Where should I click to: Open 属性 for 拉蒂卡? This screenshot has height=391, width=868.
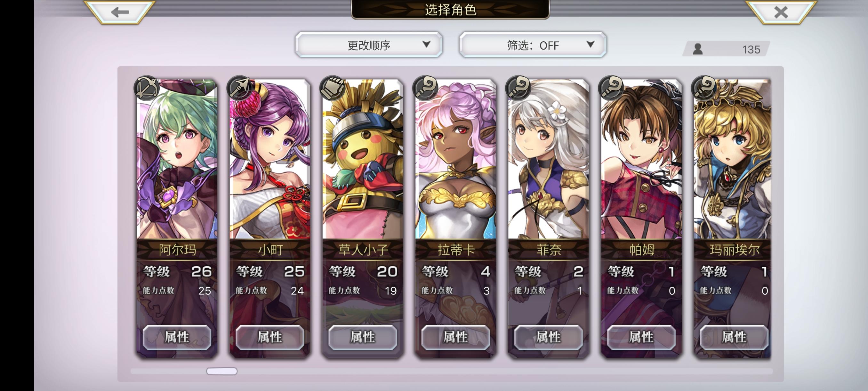pyautogui.click(x=455, y=337)
